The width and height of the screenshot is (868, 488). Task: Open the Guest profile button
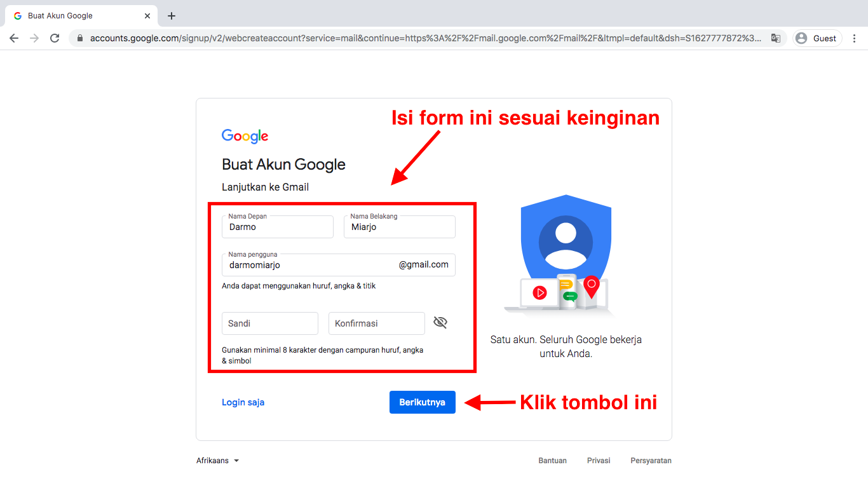[817, 38]
